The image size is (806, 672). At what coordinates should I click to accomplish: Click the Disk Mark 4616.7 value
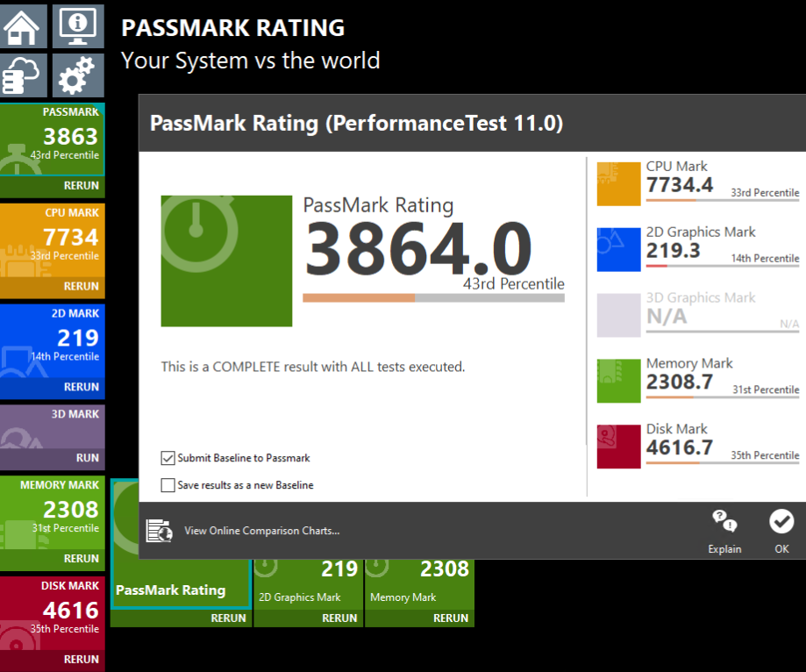click(680, 447)
